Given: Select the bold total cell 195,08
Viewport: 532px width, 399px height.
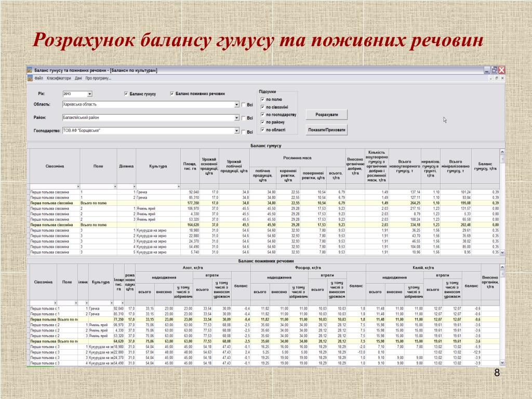Looking at the screenshot, I should point(456,203).
